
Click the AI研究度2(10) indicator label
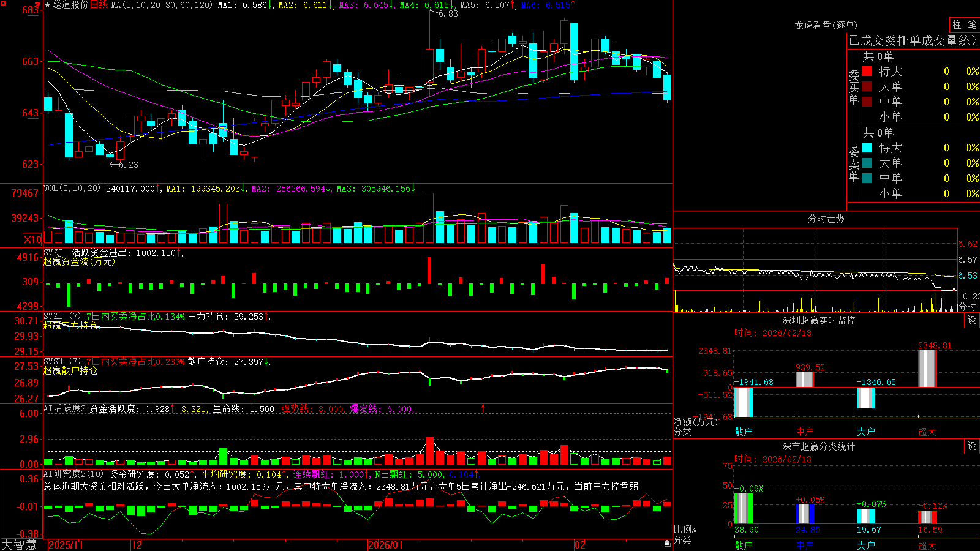(x=74, y=474)
